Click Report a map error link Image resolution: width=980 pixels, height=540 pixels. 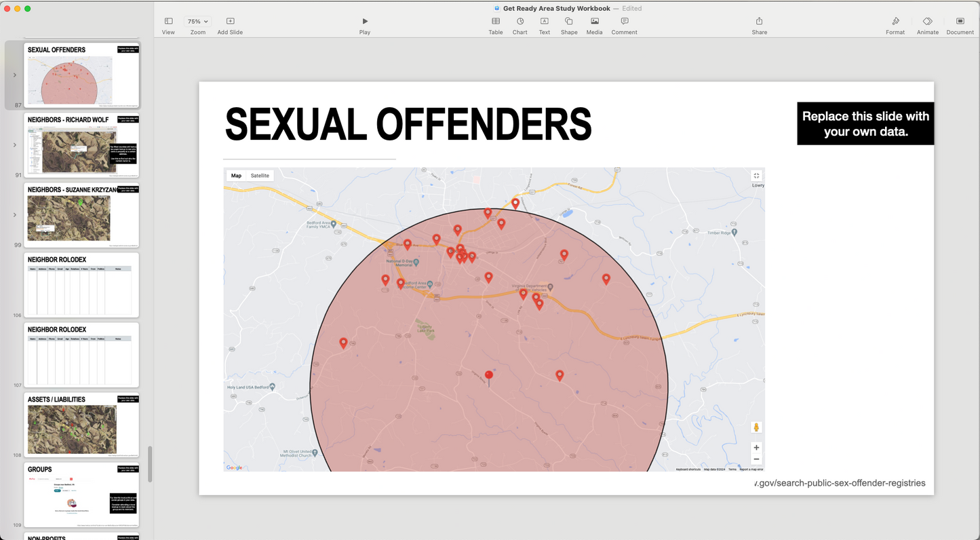[751, 469]
